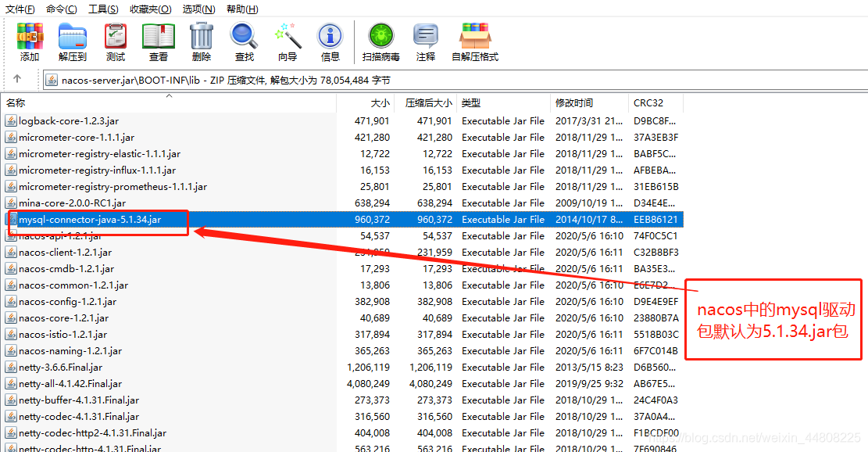
Task: Sort by 修改时间 column header
Action: (x=590, y=103)
